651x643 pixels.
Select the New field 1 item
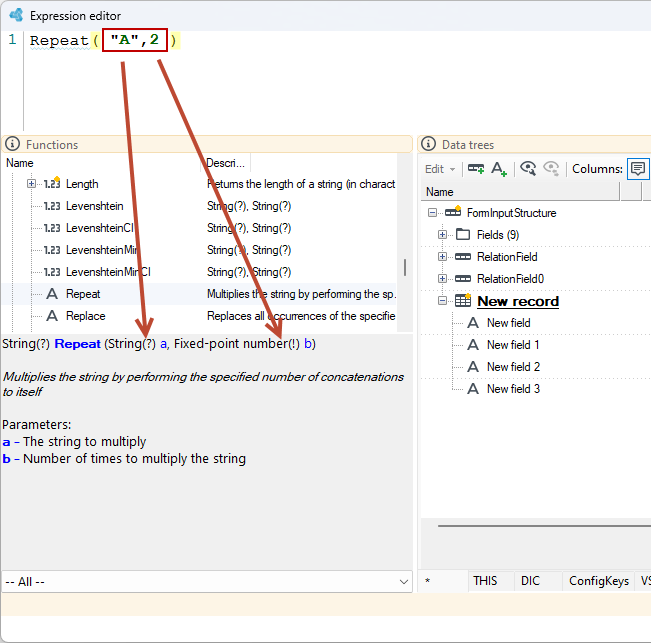(x=513, y=345)
